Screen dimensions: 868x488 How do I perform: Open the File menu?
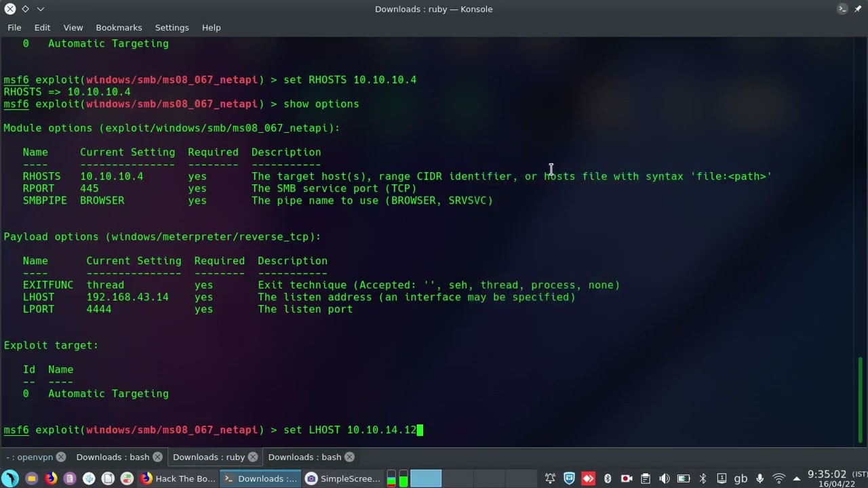pyautogui.click(x=14, y=27)
